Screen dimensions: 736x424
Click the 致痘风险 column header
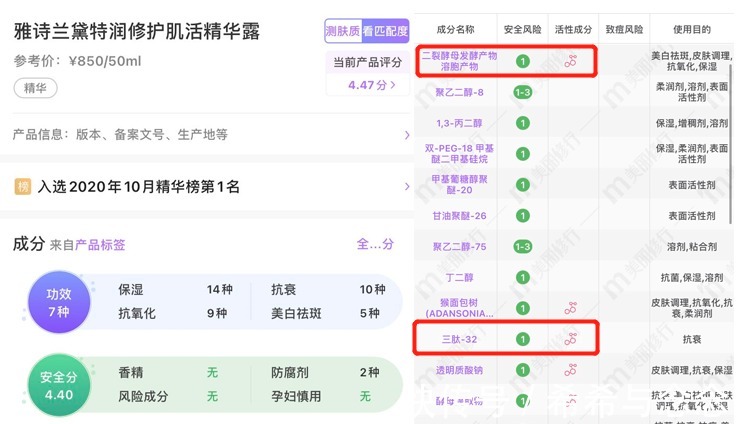624,30
